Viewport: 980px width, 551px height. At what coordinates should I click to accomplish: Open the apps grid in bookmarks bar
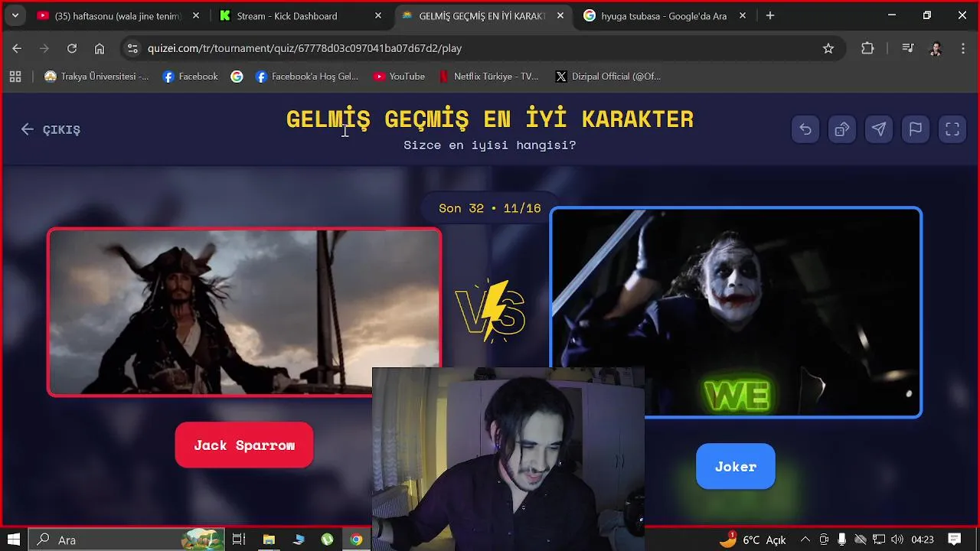[15, 77]
